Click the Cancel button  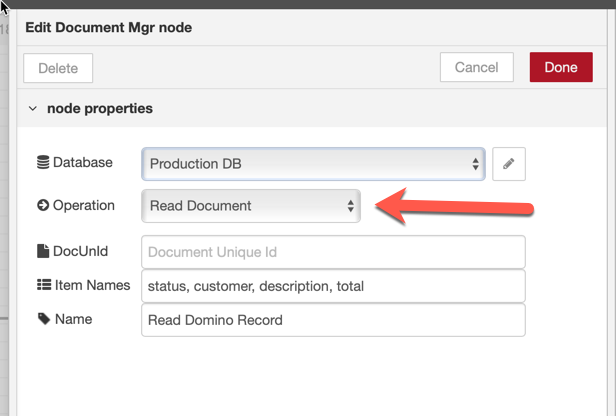pos(477,67)
